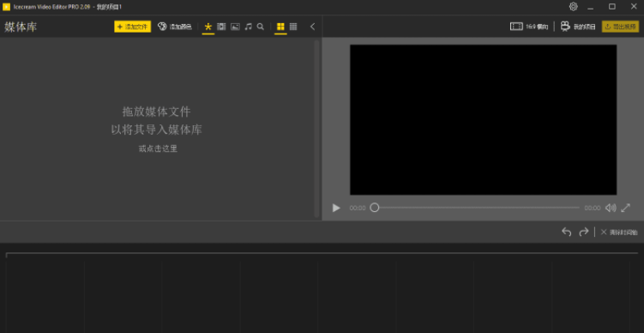Click the media library vertical scrollbar
This screenshot has height=333, width=644.
click(316, 129)
